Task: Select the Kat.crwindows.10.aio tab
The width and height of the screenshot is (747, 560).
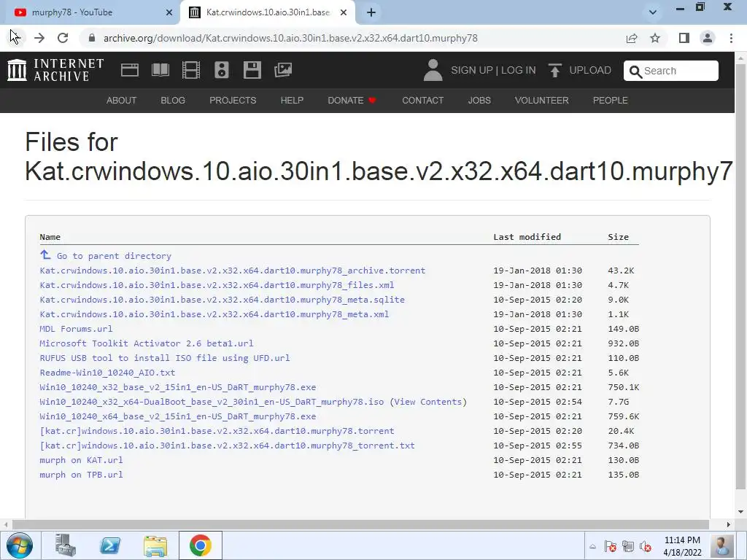Action: pos(268,12)
